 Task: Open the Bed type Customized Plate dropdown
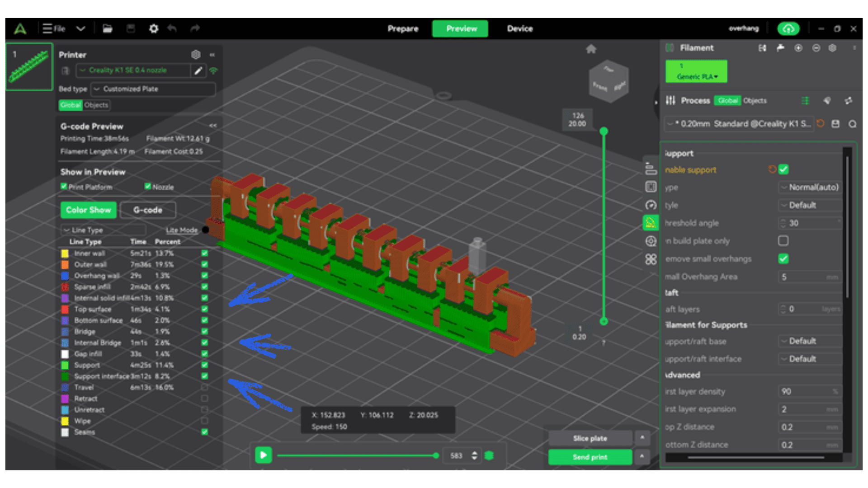tap(153, 89)
